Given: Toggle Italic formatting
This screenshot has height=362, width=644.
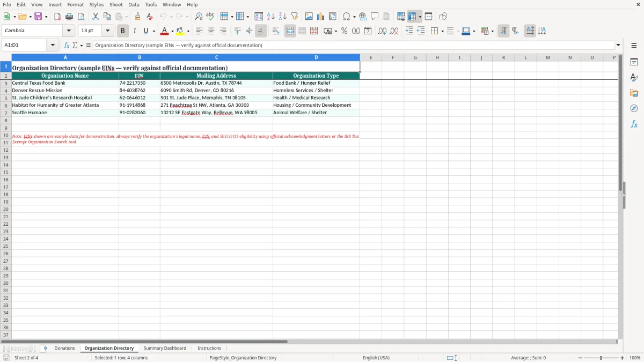Looking at the screenshot, I should click(135, 31).
